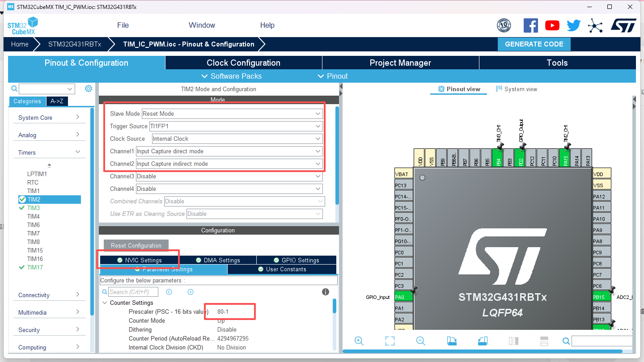The height and width of the screenshot is (362, 644).
Task: Expand the Multimedia category
Action: pos(49,312)
